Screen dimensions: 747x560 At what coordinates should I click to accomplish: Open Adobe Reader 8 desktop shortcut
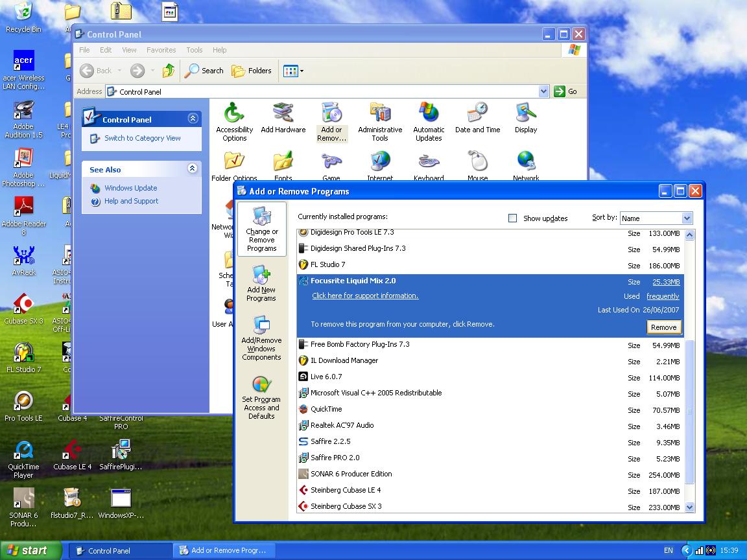tap(23, 216)
